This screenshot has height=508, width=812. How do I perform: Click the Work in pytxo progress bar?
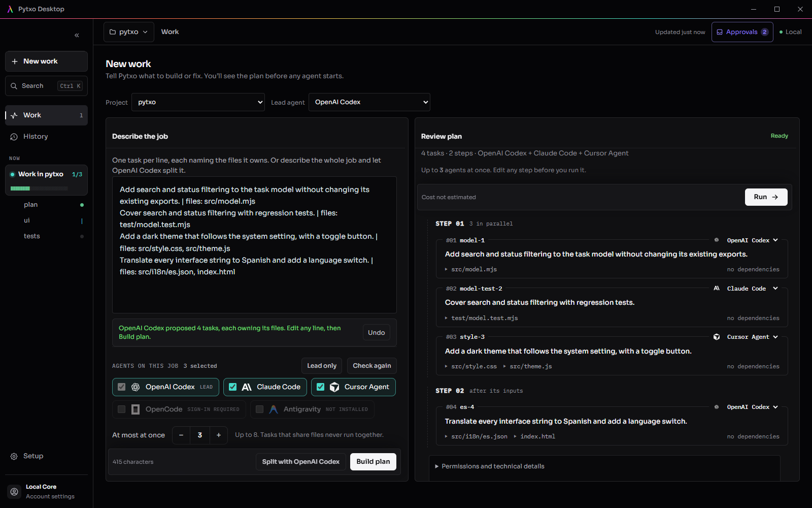pos(39,188)
